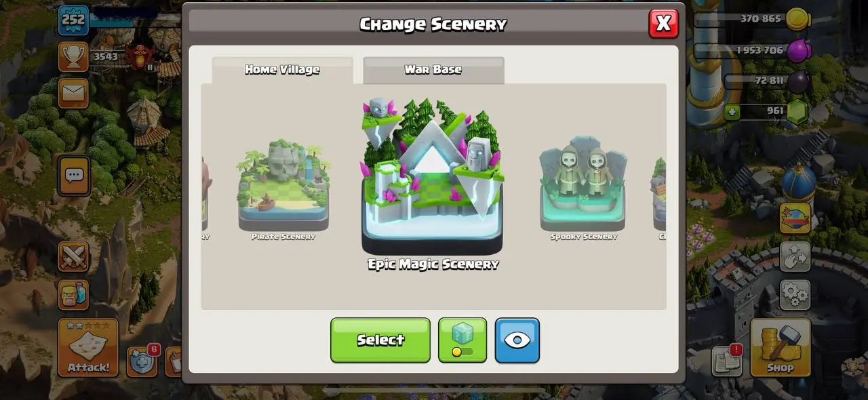The image size is (868, 400).
Task: Open the barbarian and potion heroes icon
Action: [73, 295]
